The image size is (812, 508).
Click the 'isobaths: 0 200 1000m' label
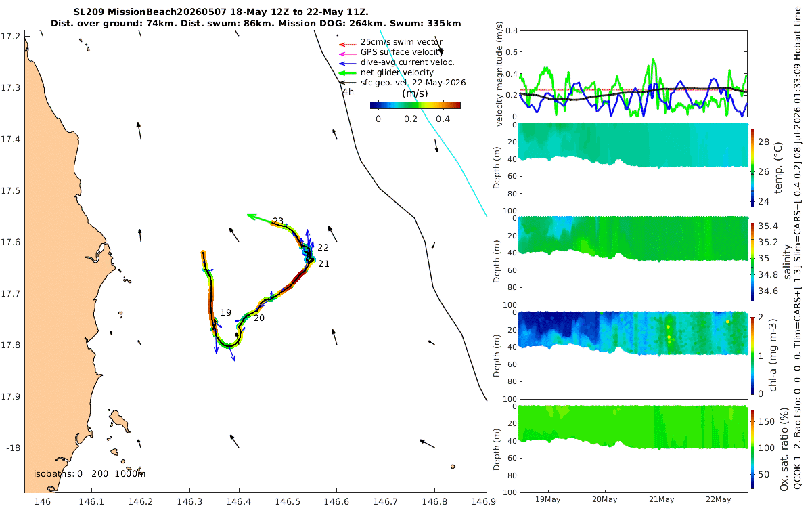tap(90, 474)
